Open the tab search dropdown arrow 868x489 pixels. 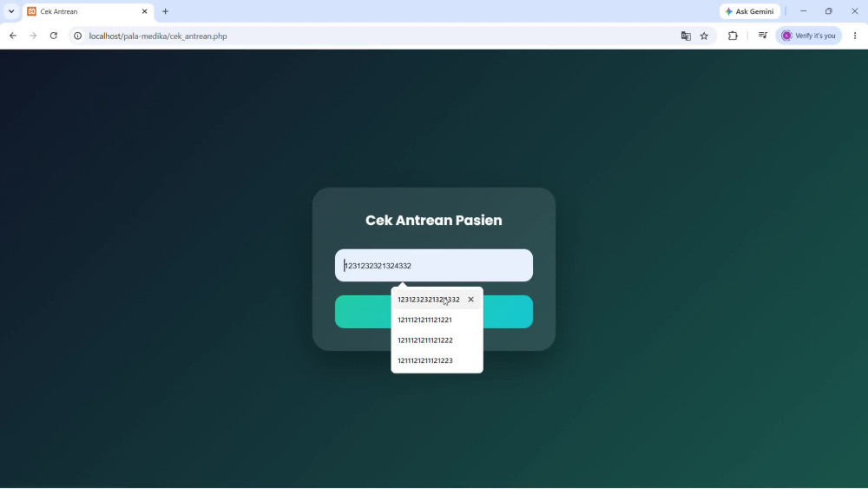pos(11,11)
